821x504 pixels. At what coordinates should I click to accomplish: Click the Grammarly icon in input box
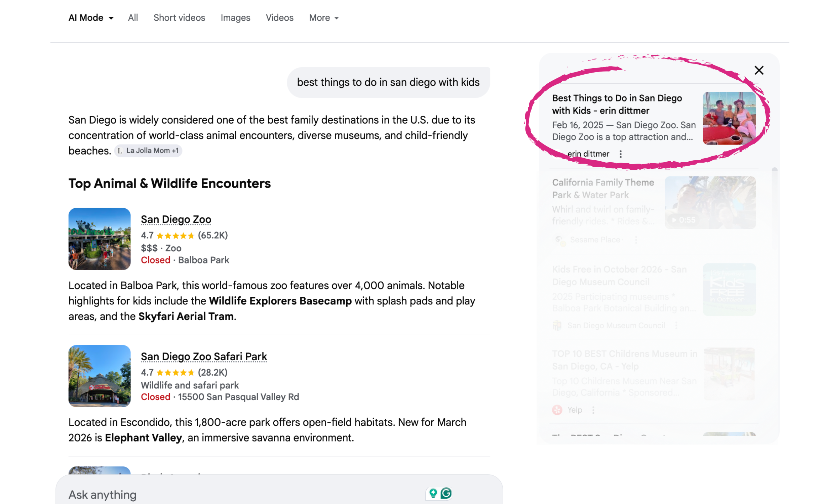tap(446, 493)
